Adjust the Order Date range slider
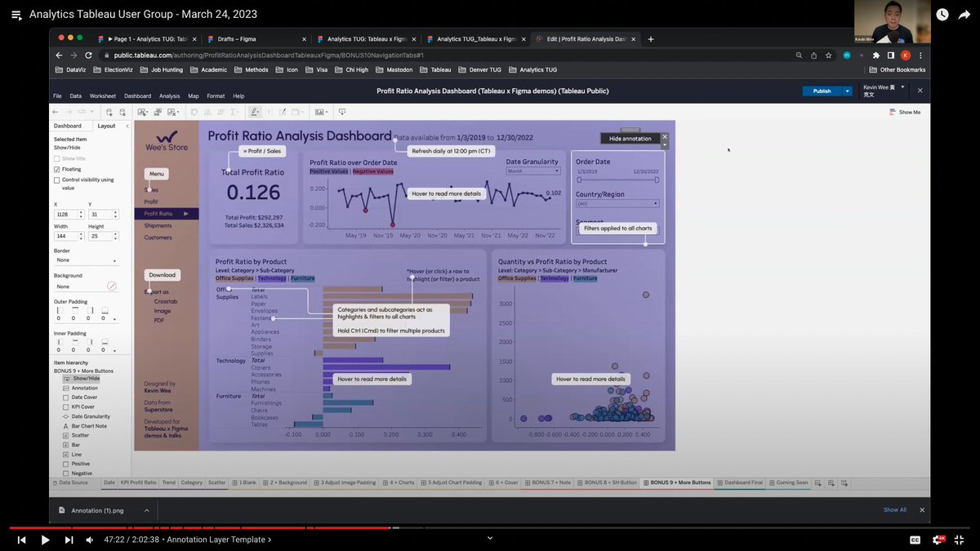Screen dimensions: 980x551 (617, 180)
